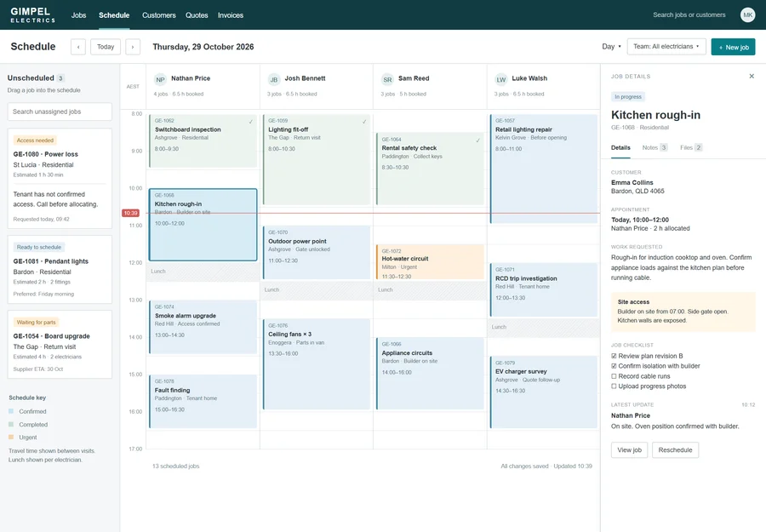Open the Customers menu
The width and height of the screenshot is (766, 532).
[159, 15]
